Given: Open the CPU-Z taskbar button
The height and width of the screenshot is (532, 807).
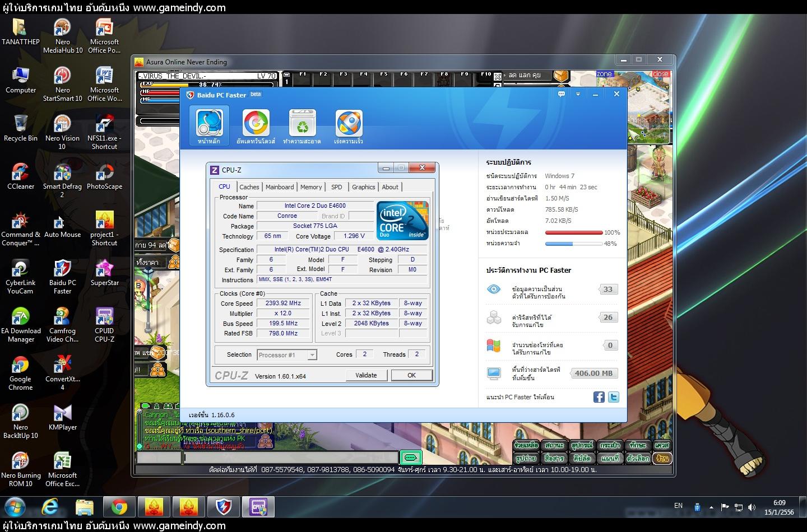Looking at the screenshot, I should point(258,507).
